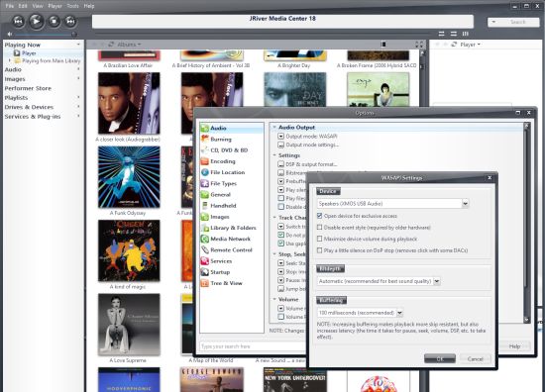The image size is (545, 392).
Task: Click the main Search field
Action: [x=513, y=22]
